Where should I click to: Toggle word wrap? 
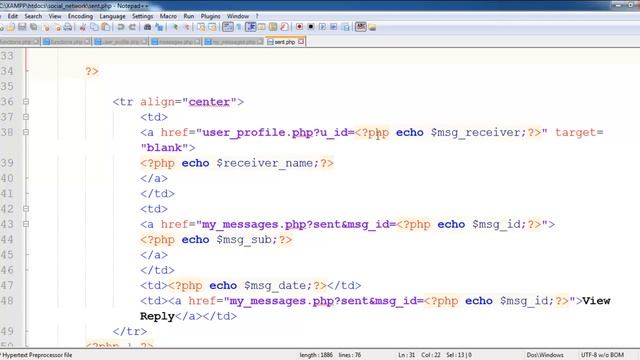(228, 27)
